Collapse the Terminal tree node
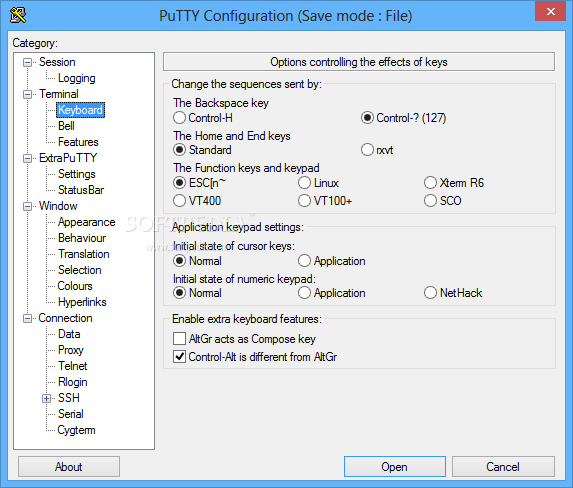573x488 pixels. [x=27, y=94]
